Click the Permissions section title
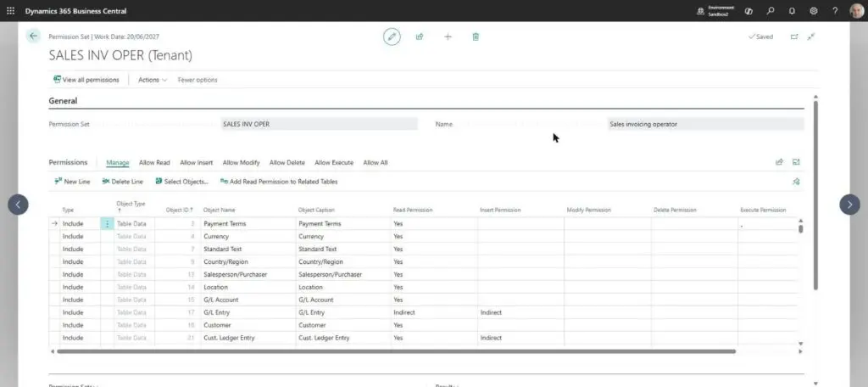 pos(68,162)
